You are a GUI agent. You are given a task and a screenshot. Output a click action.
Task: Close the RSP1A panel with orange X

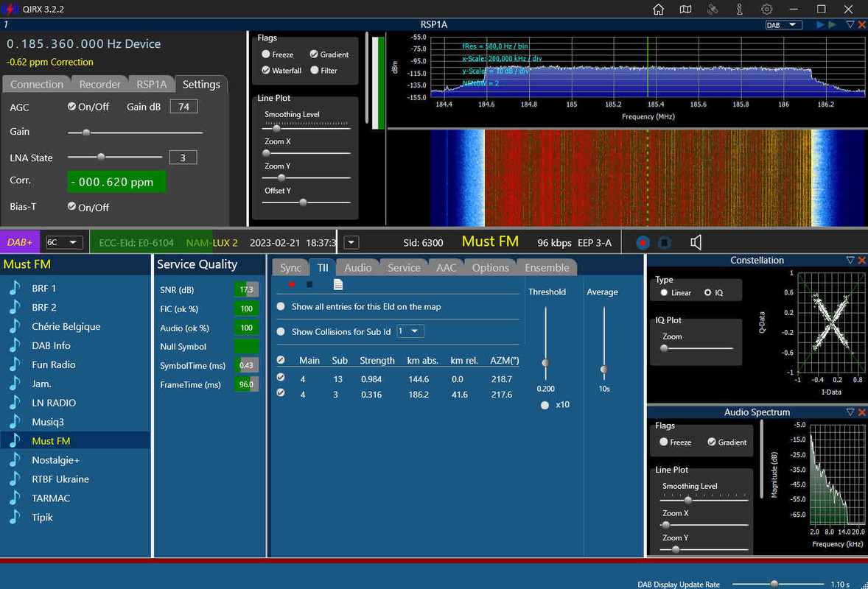pos(862,25)
